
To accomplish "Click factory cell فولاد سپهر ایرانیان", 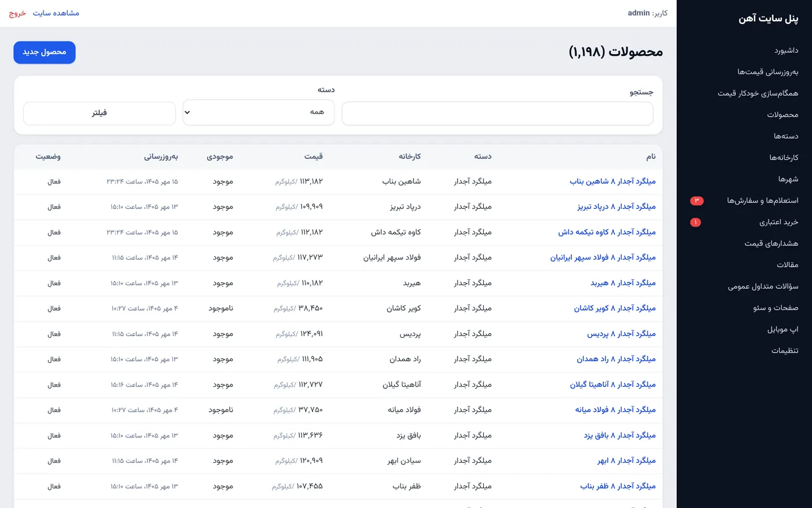I will pyautogui.click(x=392, y=258).
